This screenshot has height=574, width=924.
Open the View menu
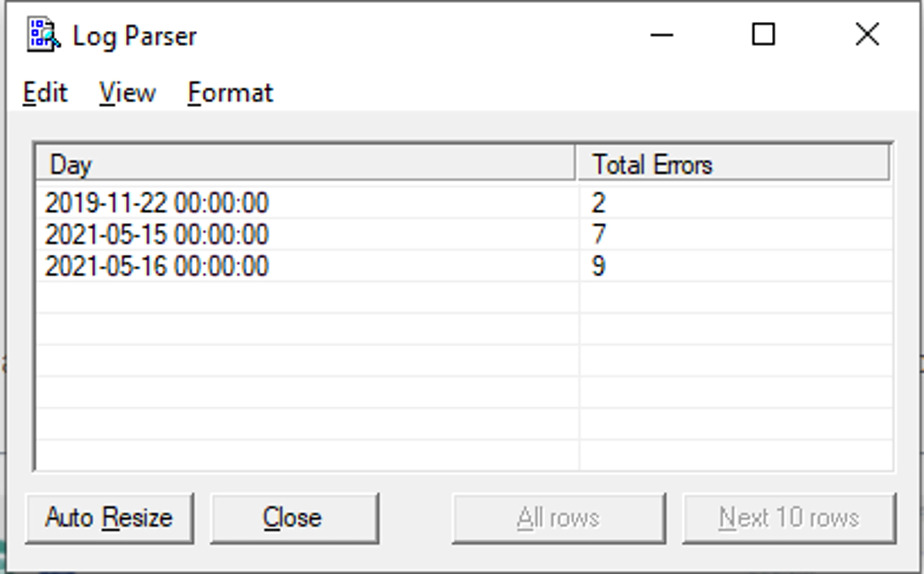pos(127,92)
